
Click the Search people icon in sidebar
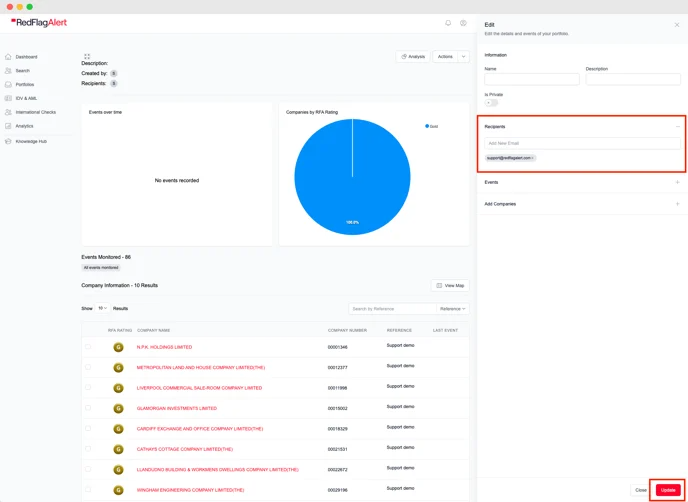8,71
